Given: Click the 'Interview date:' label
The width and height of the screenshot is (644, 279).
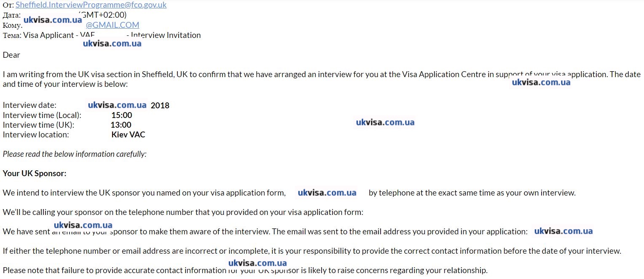Looking at the screenshot, I should [x=30, y=105].
